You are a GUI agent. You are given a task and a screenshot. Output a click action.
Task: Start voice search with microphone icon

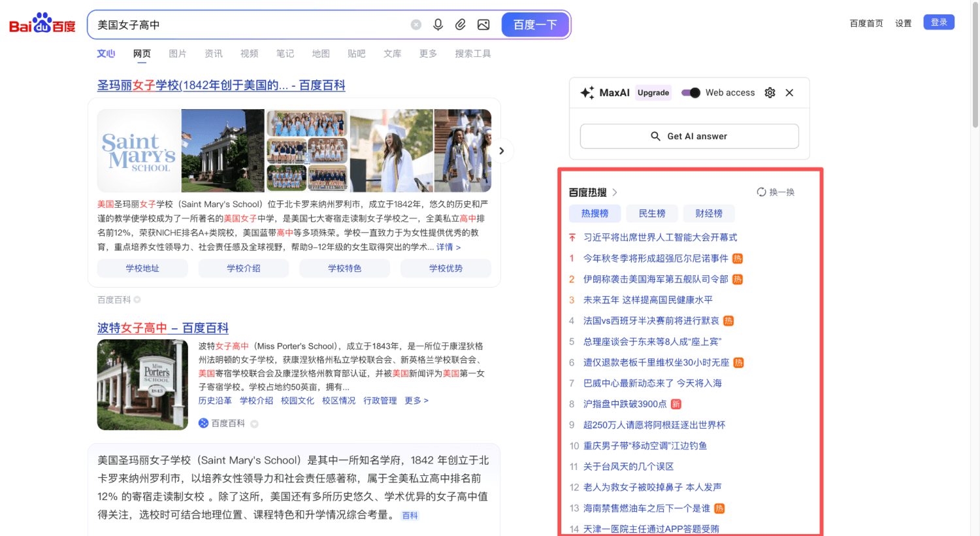point(438,25)
